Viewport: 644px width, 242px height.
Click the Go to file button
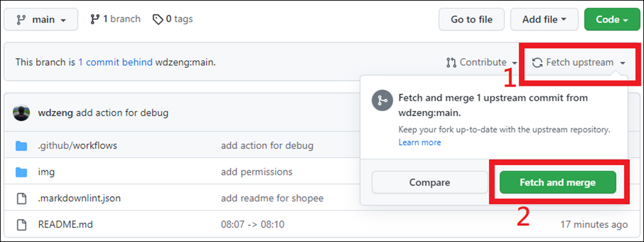(471, 19)
